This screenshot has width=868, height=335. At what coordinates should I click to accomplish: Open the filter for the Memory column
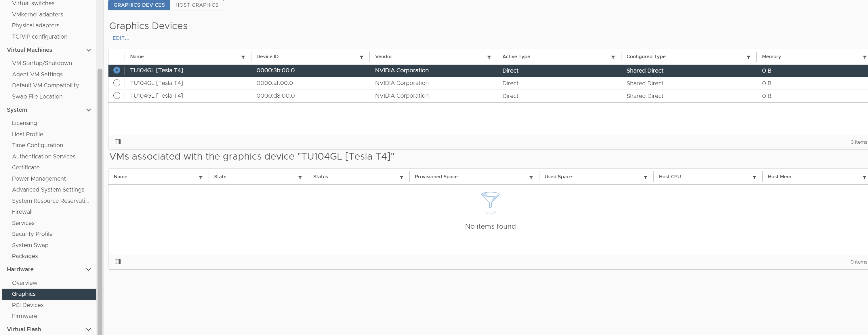(x=864, y=57)
